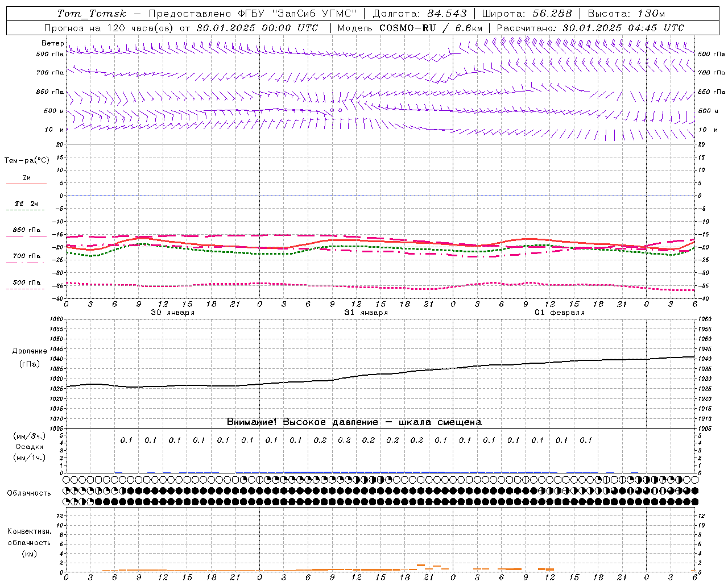Click the (гПа) unit under Давление

pyautogui.click(x=29, y=364)
